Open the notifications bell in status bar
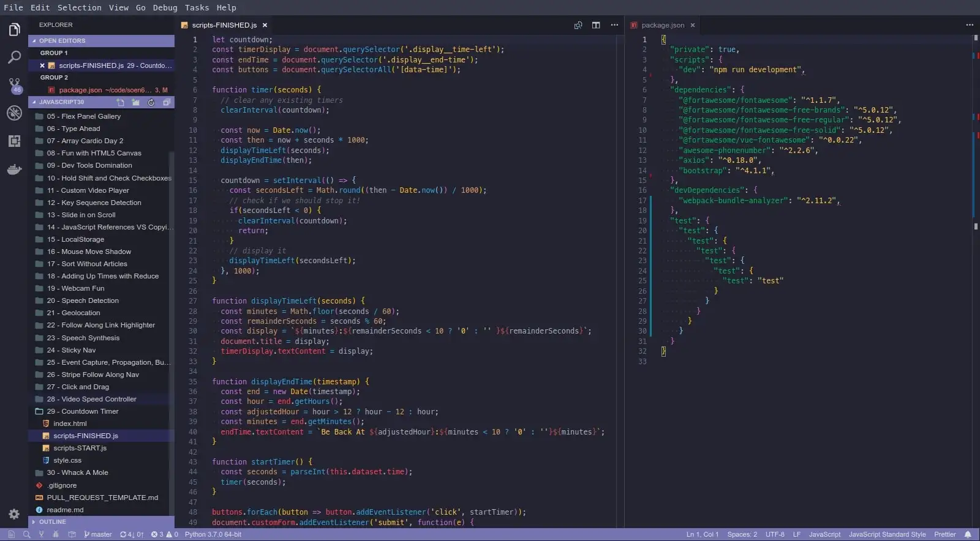Image resolution: width=980 pixels, height=541 pixels. click(x=968, y=534)
